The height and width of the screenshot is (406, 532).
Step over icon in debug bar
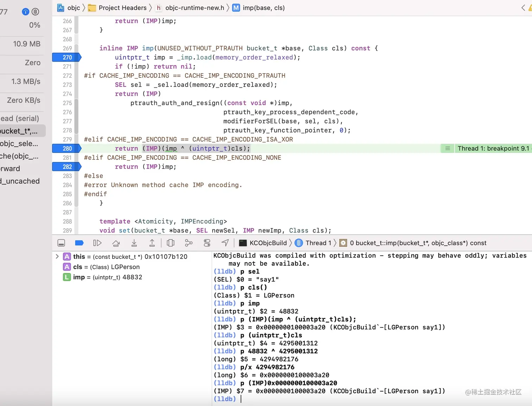coord(116,243)
